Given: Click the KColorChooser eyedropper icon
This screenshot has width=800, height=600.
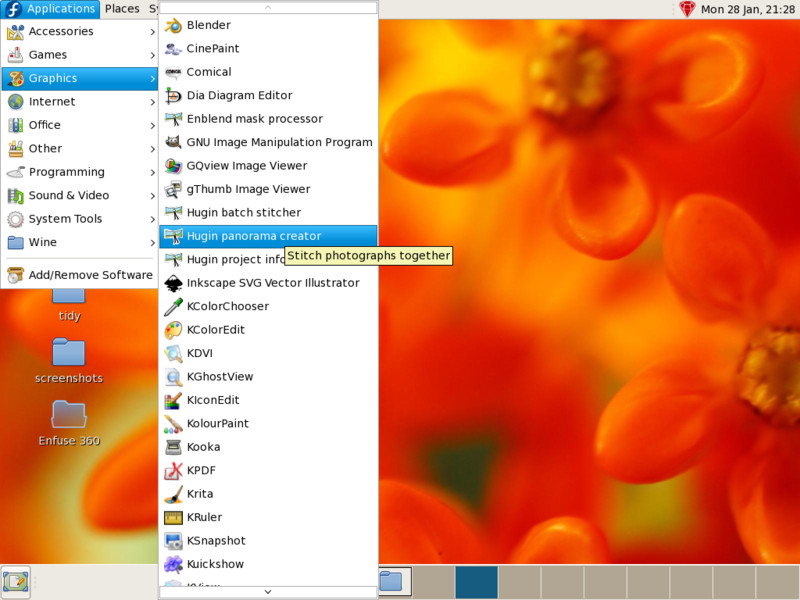Looking at the screenshot, I should [173, 306].
